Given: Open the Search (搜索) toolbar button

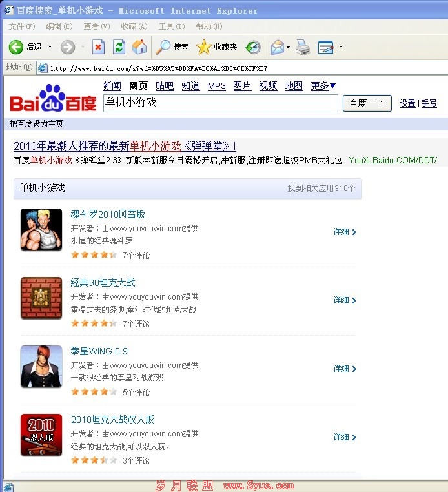Looking at the screenshot, I should (172, 47).
